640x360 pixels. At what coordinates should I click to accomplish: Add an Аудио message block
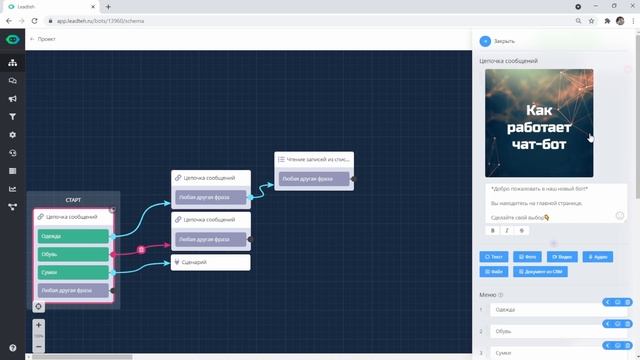(598, 257)
